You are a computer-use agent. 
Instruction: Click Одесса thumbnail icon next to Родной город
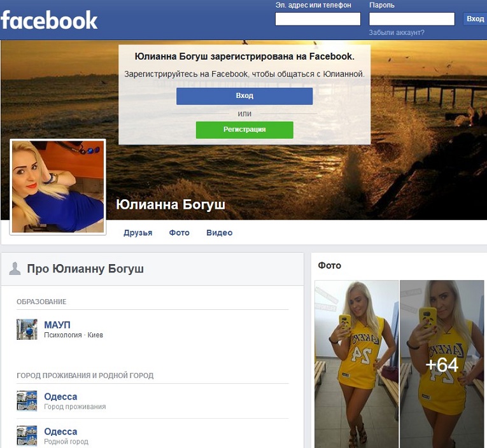point(27,436)
